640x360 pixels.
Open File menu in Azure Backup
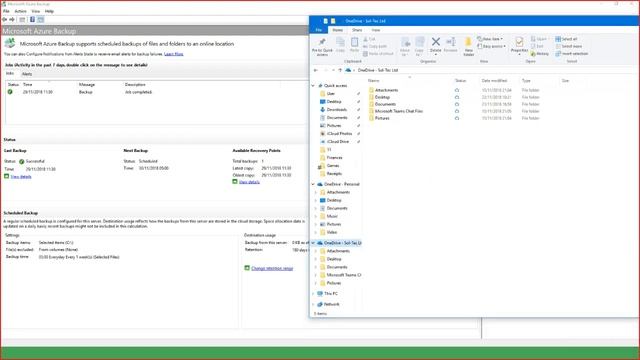point(6,11)
